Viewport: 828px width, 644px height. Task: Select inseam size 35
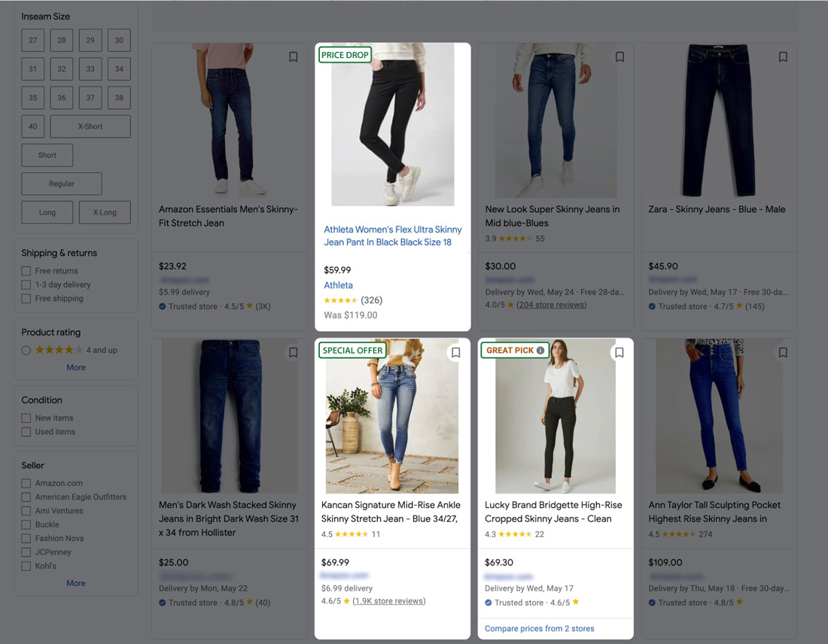point(33,98)
